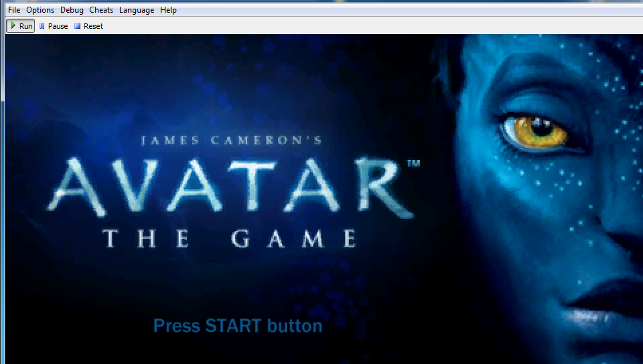Click the Run button label

coord(26,26)
